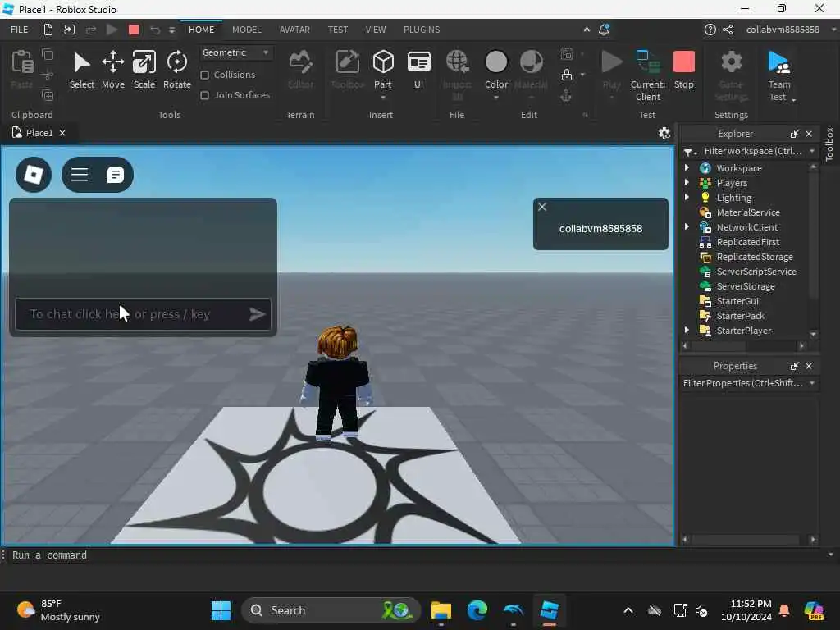
Task: Click the chat input field
Action: tap(143, 314)
